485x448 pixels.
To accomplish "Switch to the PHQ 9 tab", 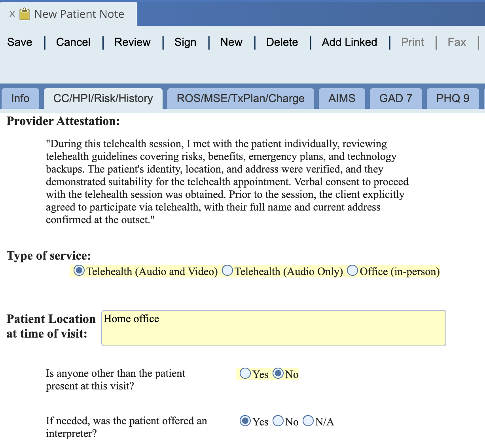I will pos(453,98).
